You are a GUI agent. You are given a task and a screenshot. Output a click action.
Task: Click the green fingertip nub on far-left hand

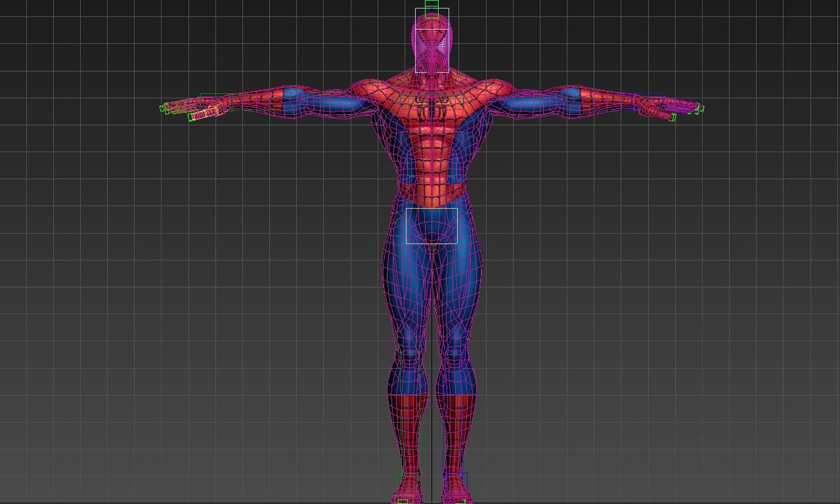pyautogui.click(x=162, y=108)
